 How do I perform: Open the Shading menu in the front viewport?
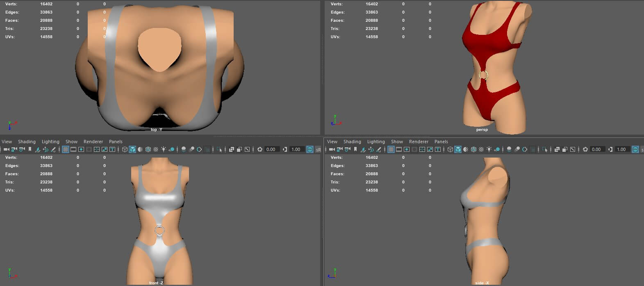coord(27,142)
